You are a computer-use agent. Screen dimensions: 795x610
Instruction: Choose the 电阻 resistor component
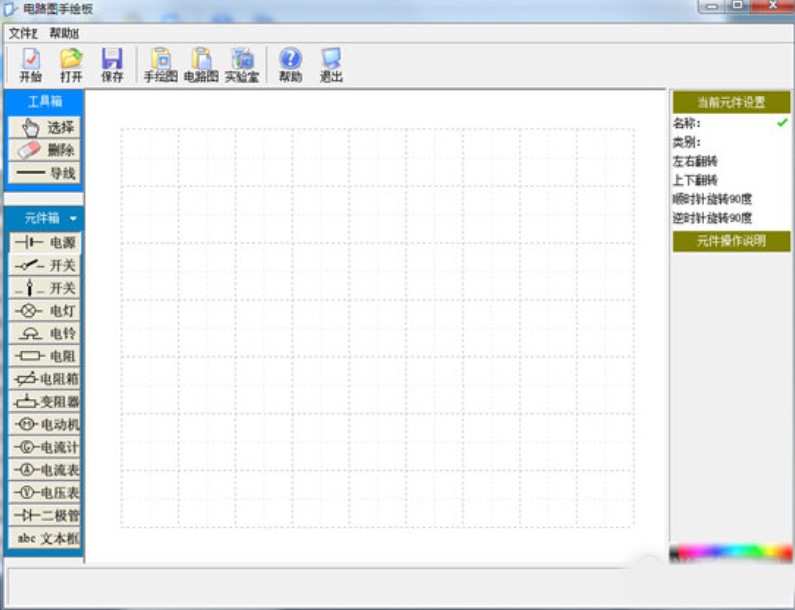[45, 356]
